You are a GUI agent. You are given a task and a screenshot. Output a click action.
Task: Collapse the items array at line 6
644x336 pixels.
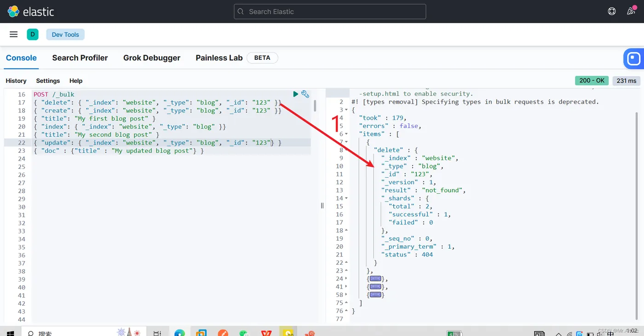click(346, 134)
